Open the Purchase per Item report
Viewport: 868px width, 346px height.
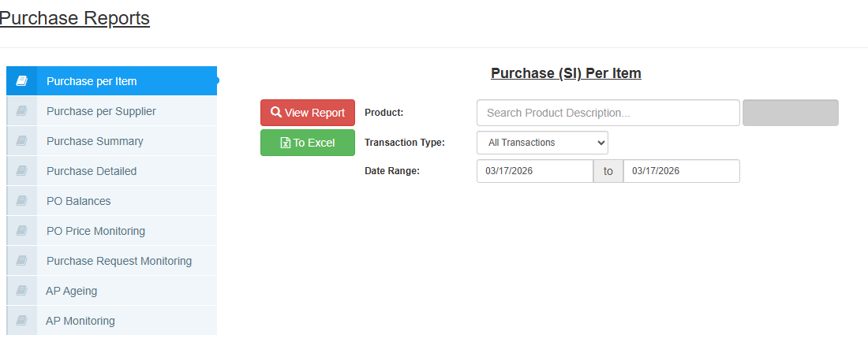pyautogui.click(x=112, y=81)
